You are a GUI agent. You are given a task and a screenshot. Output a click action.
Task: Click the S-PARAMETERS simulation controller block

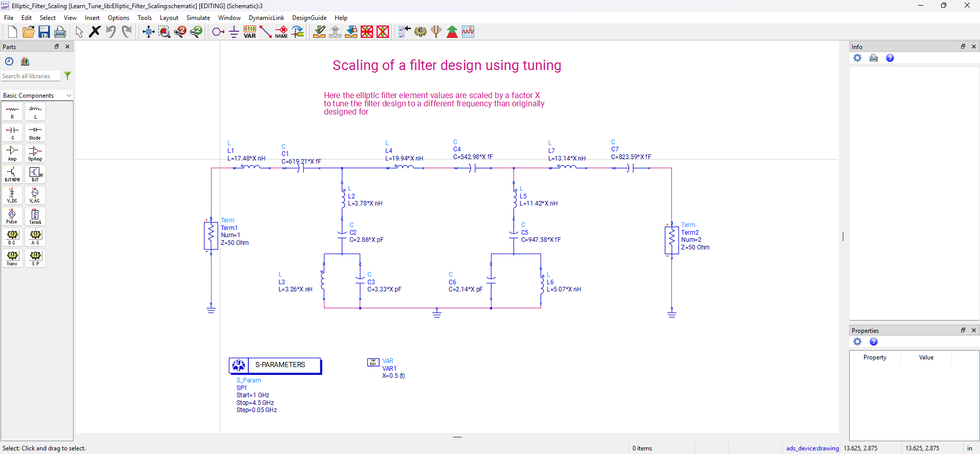(275, 365)
